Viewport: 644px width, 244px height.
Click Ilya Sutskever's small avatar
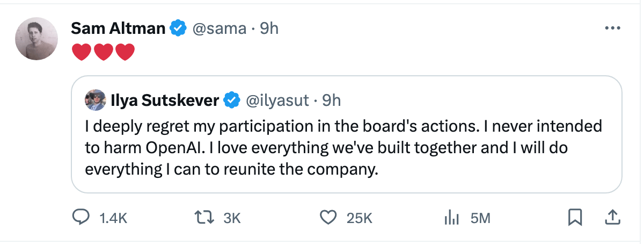click(x=95, y=100)
